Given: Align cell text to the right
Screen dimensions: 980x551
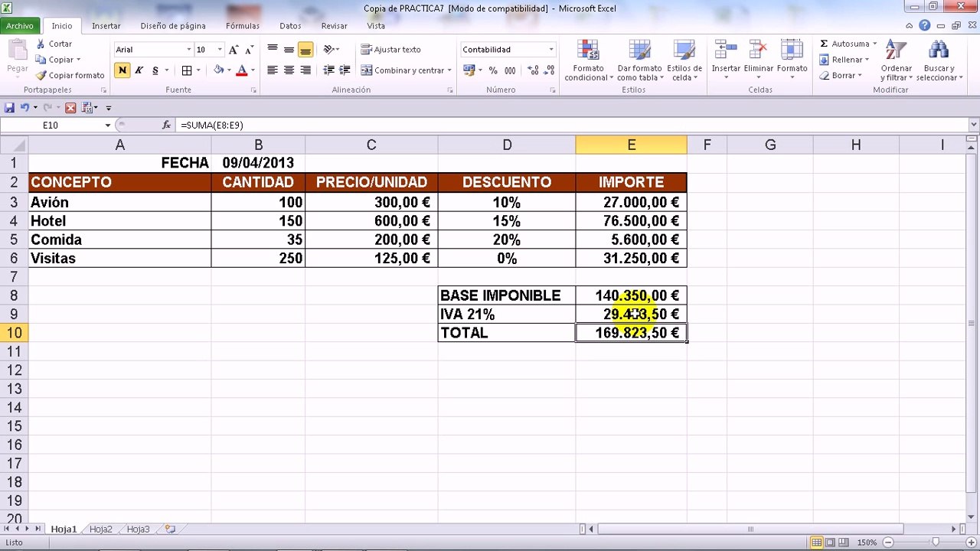Looking at the screenshot, I should point(305,70).
